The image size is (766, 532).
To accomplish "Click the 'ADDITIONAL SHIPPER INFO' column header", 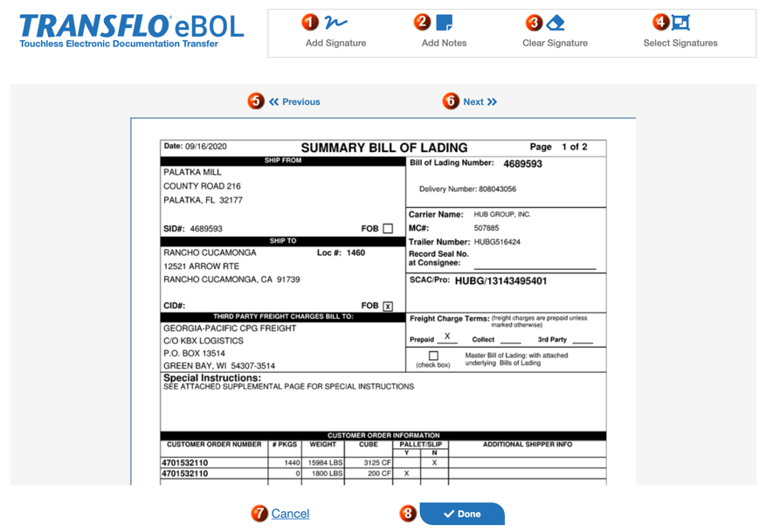I will (x=528, y=445).
